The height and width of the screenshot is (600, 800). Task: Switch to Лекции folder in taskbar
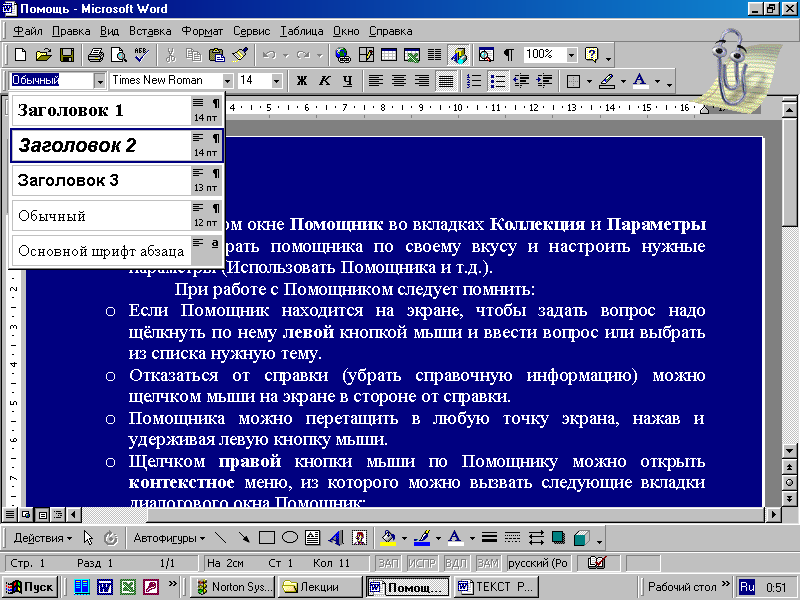[x=320, y=587]
